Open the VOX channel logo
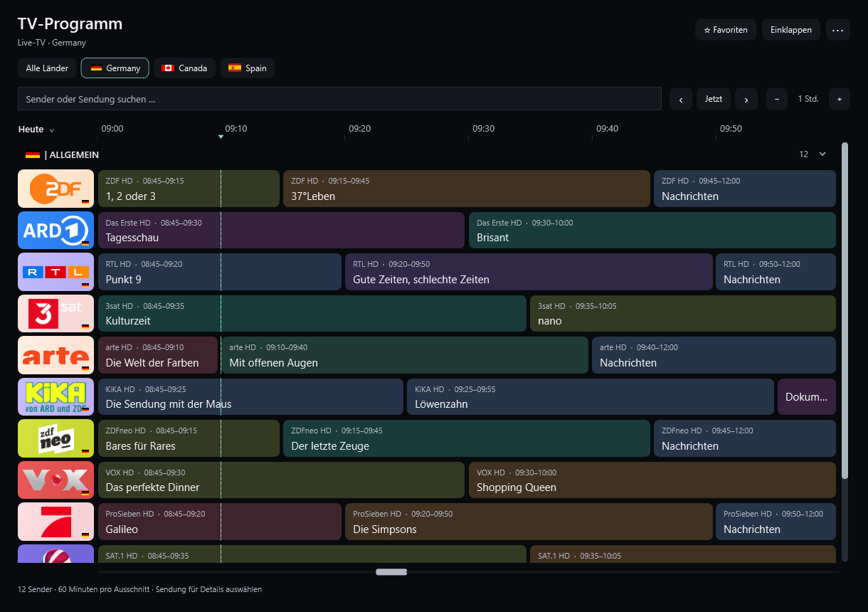This screenshot has height=612, width=868. point(55,480)
